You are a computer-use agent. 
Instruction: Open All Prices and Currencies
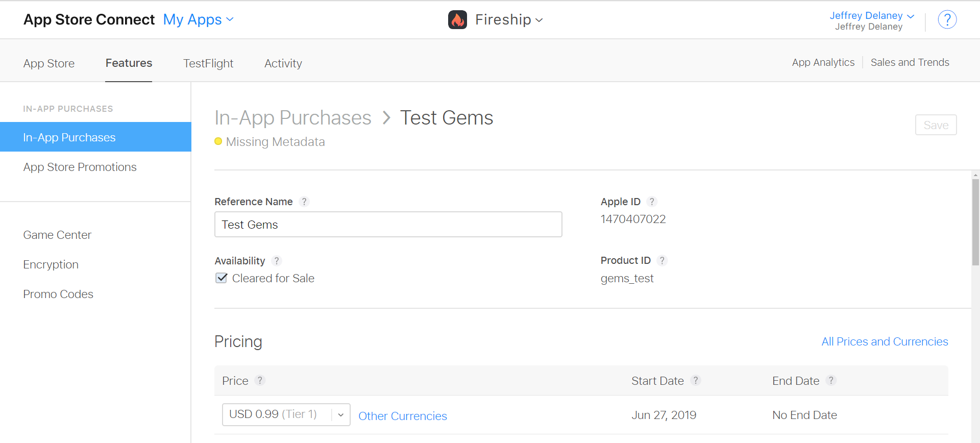pyautogui.click(x=885, y=341)
